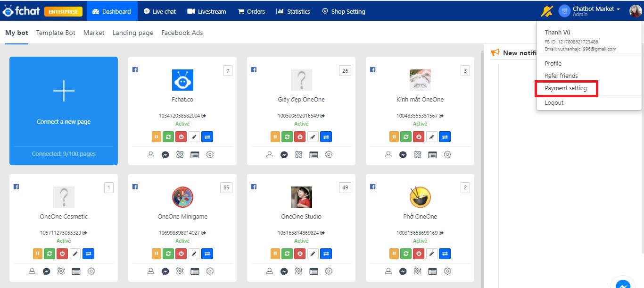Viewport: 644px width, 288px height.
Task: Pause the Giày đẹp OneOne bot
Action: point(275,137)
